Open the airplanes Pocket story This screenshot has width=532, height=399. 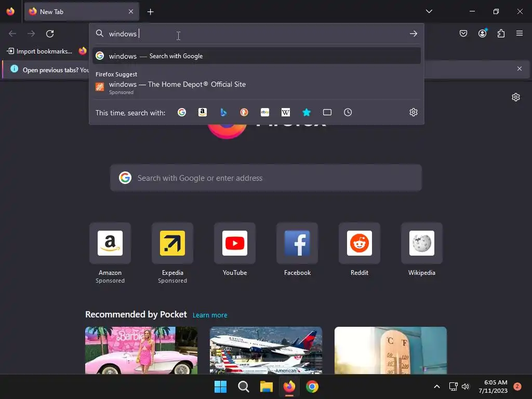coord(266,351)
